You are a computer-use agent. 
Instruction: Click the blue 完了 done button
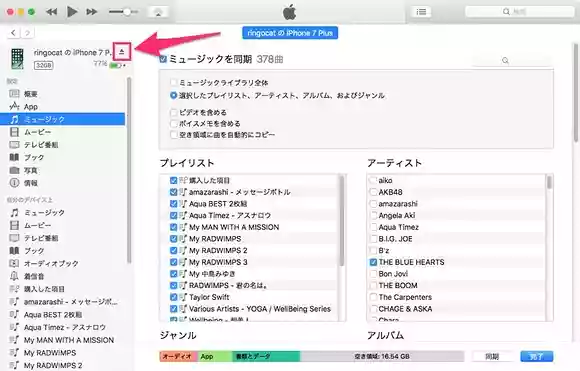pos(537,357)
